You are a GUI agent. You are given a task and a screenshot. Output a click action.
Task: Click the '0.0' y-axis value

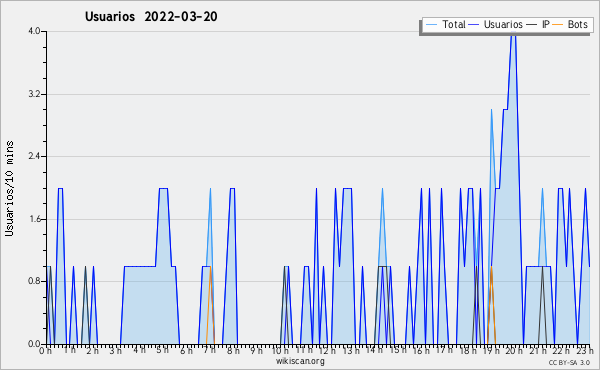tap(34, 344)
